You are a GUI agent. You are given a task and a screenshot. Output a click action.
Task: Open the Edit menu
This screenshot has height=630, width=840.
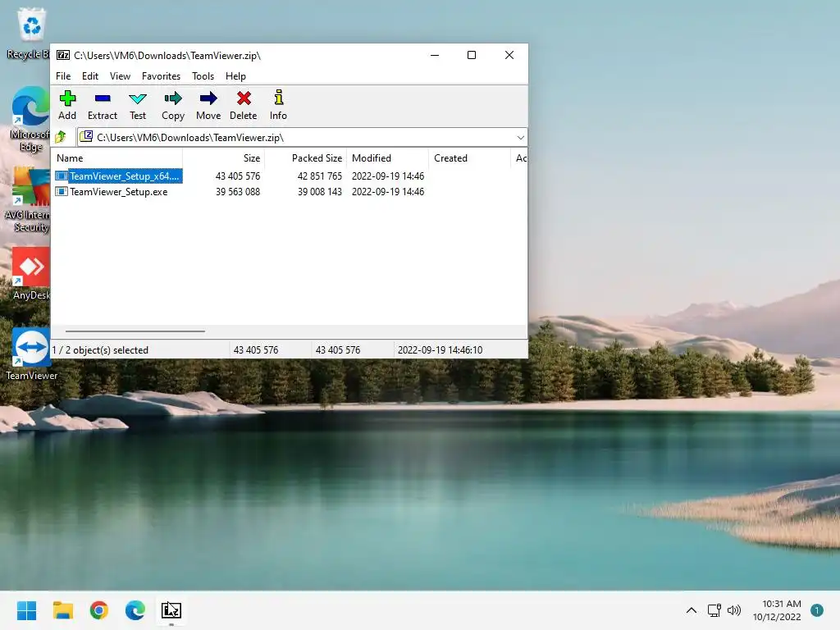point(90,76)
